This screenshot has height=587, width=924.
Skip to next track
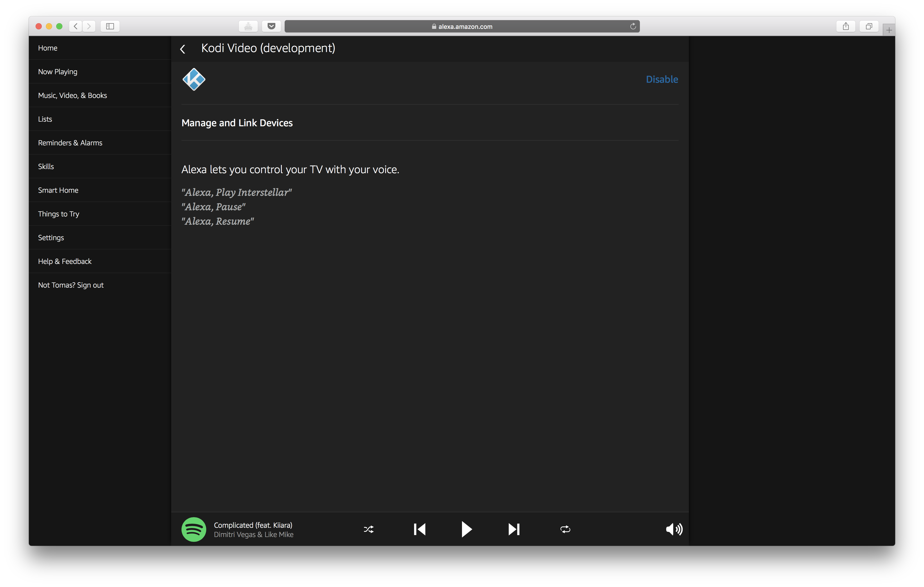pyautogui.click(x=514, y=530)
